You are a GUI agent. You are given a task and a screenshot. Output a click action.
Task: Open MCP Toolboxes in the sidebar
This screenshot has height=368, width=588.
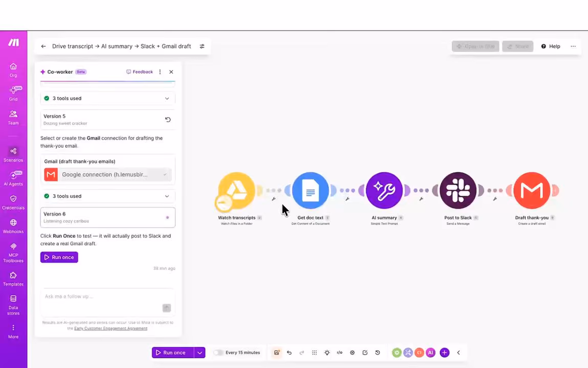click(x=13, y=252)
